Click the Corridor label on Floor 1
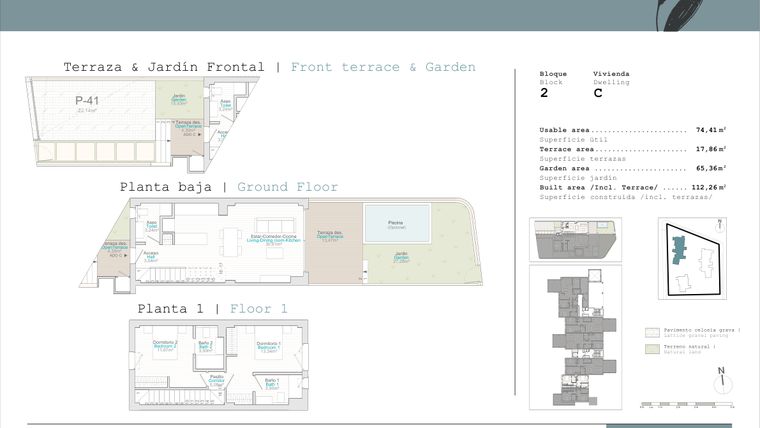The image size is (760, 428). pos(216,381)
